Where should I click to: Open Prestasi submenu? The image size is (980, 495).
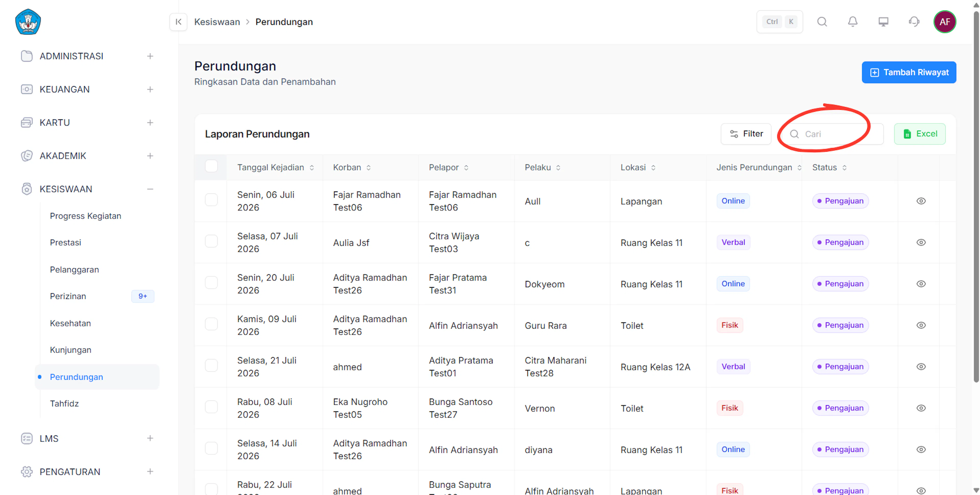65,242
